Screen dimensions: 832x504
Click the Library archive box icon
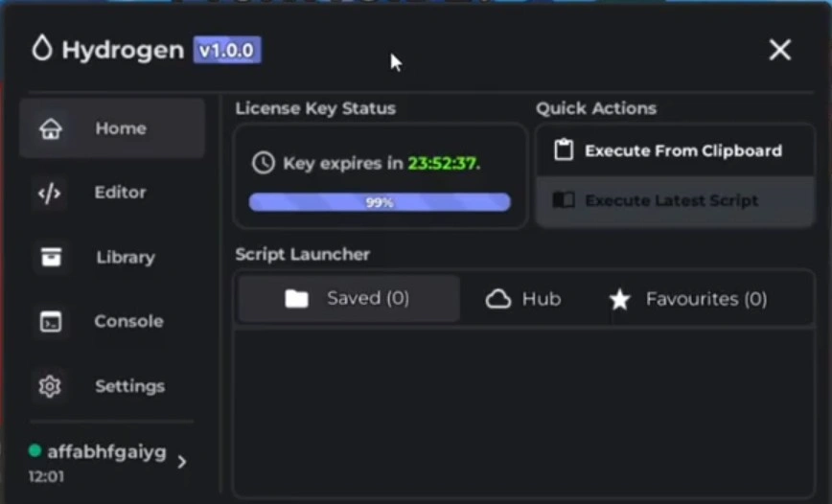pos(50,258)
